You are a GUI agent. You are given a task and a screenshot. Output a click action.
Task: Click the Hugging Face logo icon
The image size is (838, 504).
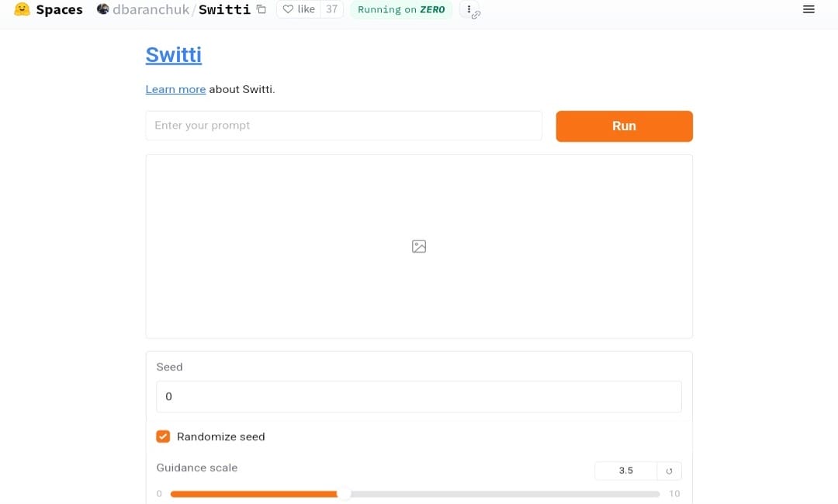[22, 9]
